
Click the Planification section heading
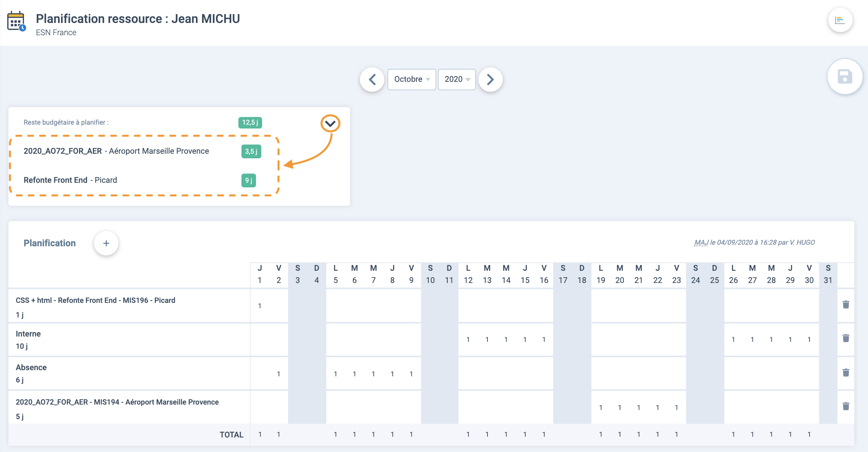[x=50, y=243]
